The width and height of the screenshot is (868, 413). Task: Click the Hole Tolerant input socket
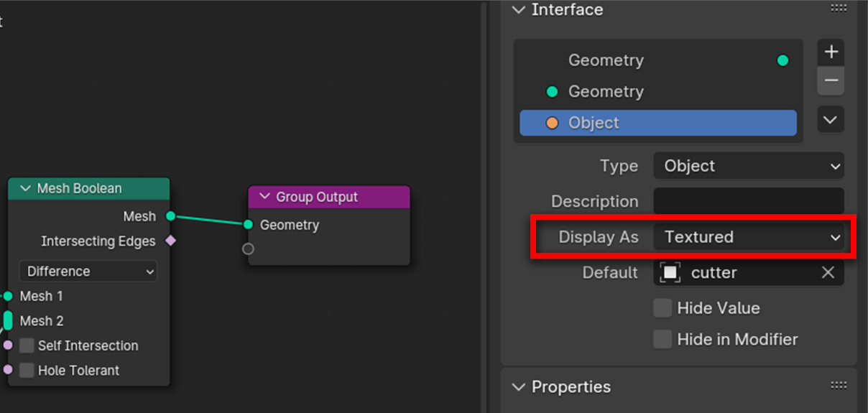pos(8,370)
